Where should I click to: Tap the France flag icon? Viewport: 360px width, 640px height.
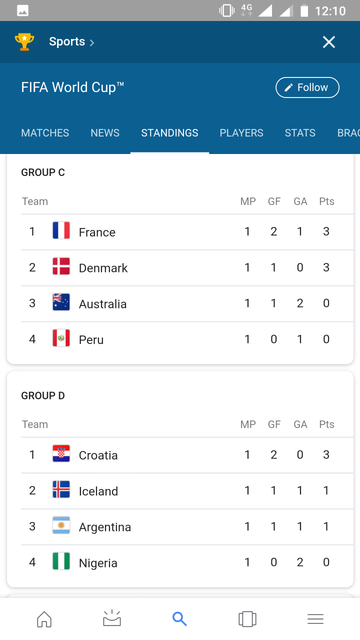61,231
